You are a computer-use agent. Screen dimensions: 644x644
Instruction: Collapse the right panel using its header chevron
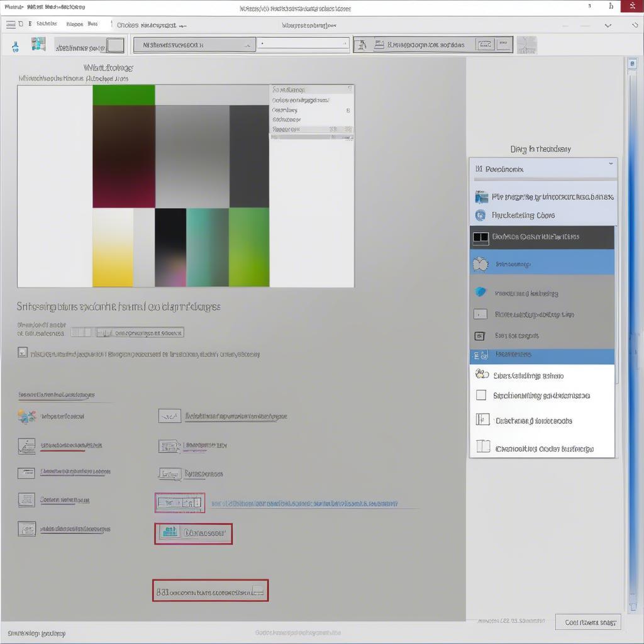pos(611,164)
